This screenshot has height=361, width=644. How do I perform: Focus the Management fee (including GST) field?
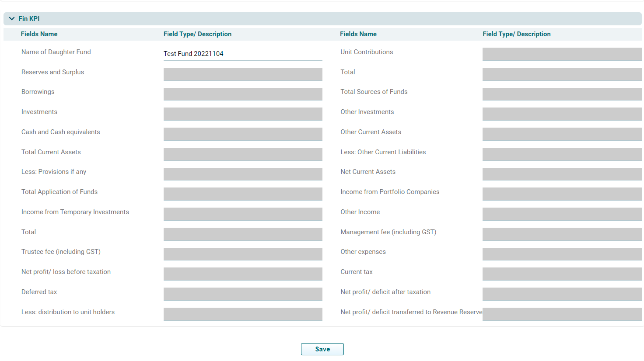click(x=562, y=234)
